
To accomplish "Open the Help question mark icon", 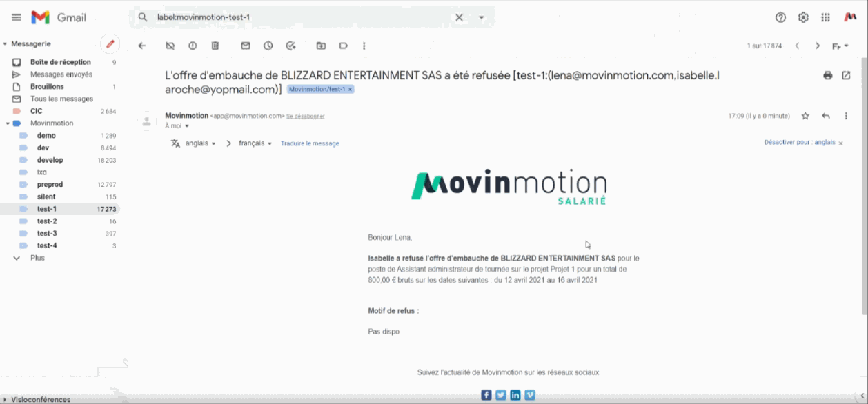I will pos(780,17).
